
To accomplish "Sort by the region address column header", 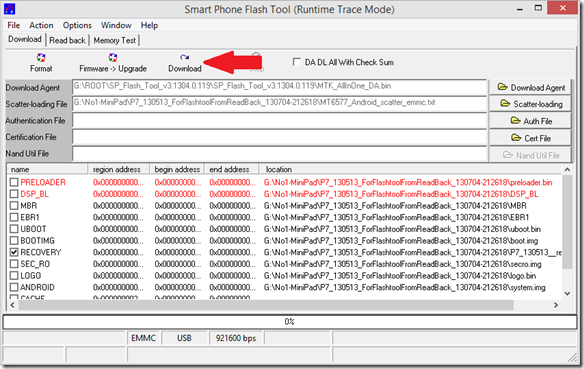I will (119, 169).
